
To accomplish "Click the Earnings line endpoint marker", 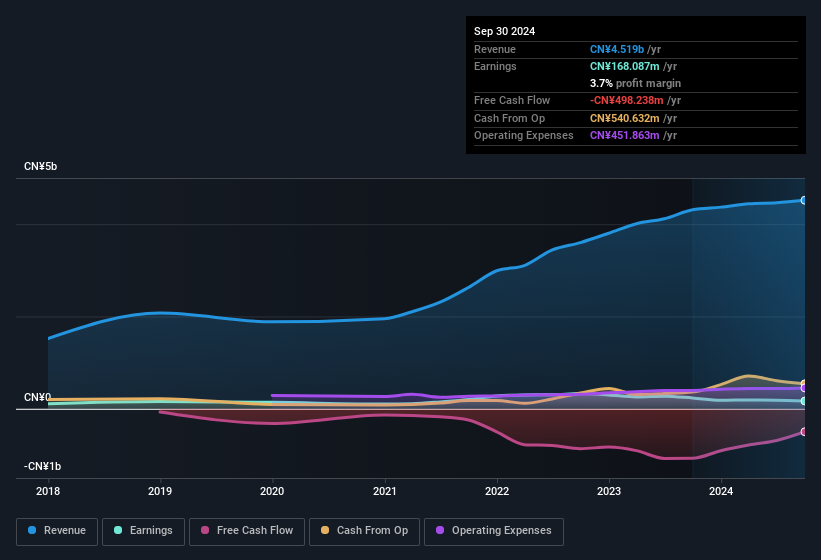I will 804,401.
